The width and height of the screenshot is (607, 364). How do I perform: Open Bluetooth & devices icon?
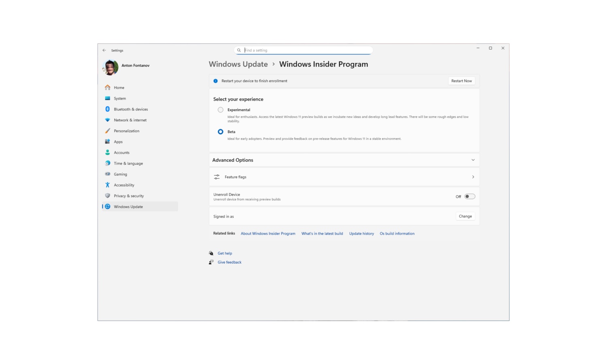(x=108, y=109)
